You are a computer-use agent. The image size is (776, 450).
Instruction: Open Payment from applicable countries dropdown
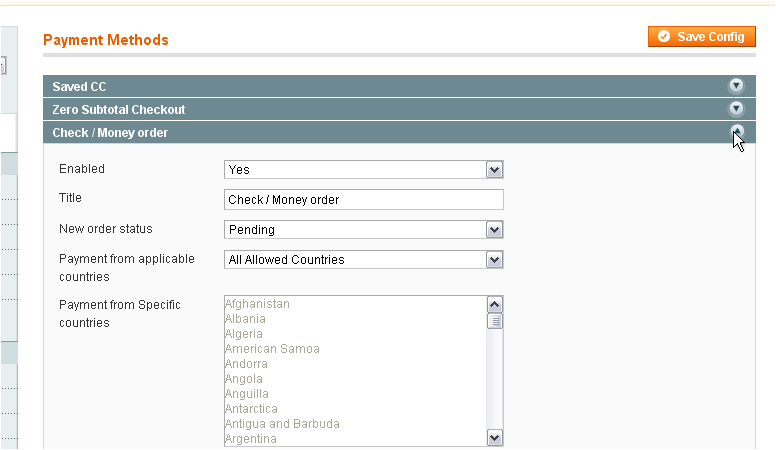(363, 260)
